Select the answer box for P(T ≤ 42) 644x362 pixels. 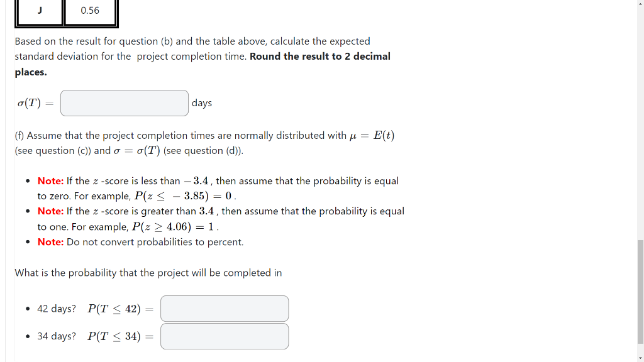pyautogui.click(x=224, y=308)
